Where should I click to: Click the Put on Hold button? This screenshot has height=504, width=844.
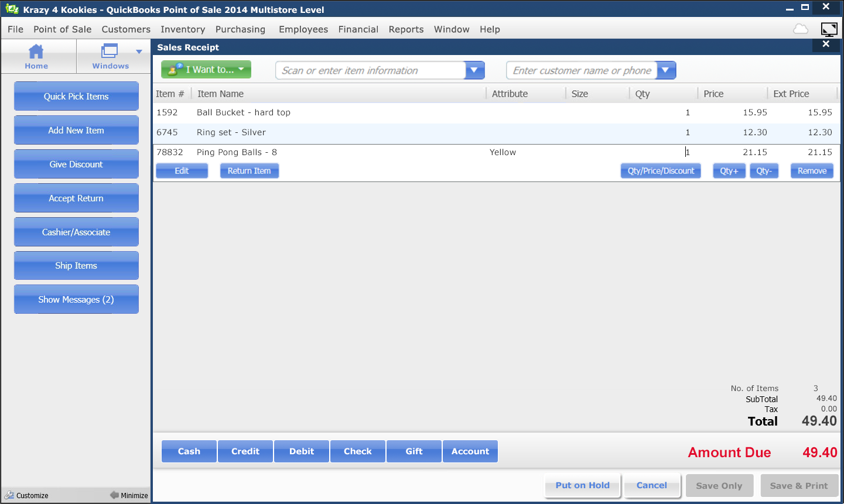click(583, 485)
